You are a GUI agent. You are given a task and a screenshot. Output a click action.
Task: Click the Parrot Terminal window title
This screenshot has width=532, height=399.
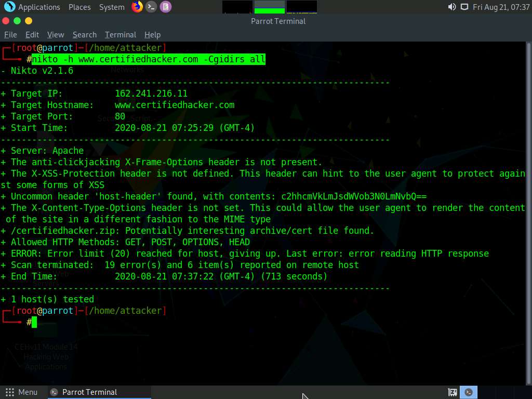pos(278,21)
